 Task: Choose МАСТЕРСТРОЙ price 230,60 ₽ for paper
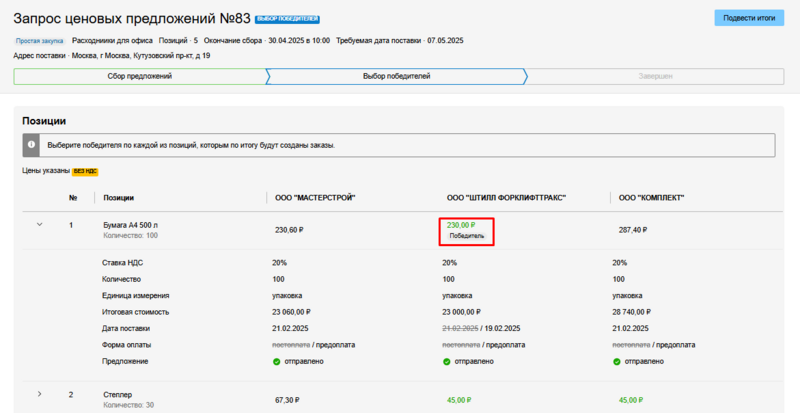[290, 229]
